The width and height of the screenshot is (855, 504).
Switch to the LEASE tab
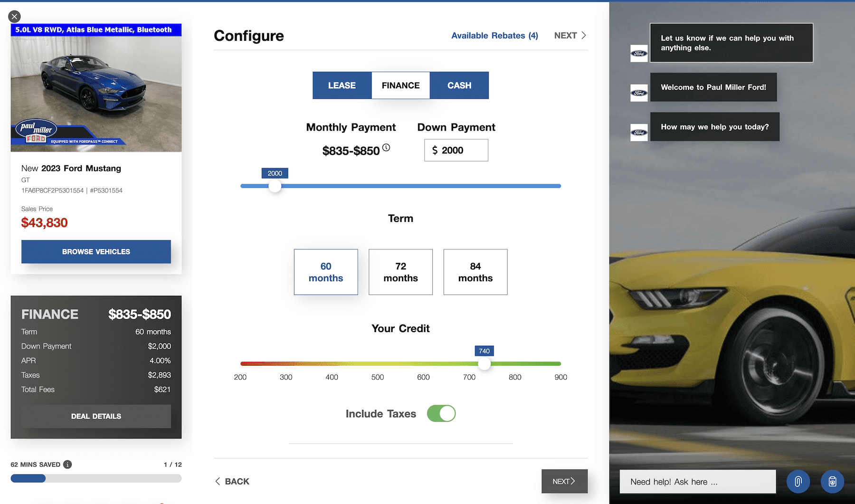tap(342, 86)
